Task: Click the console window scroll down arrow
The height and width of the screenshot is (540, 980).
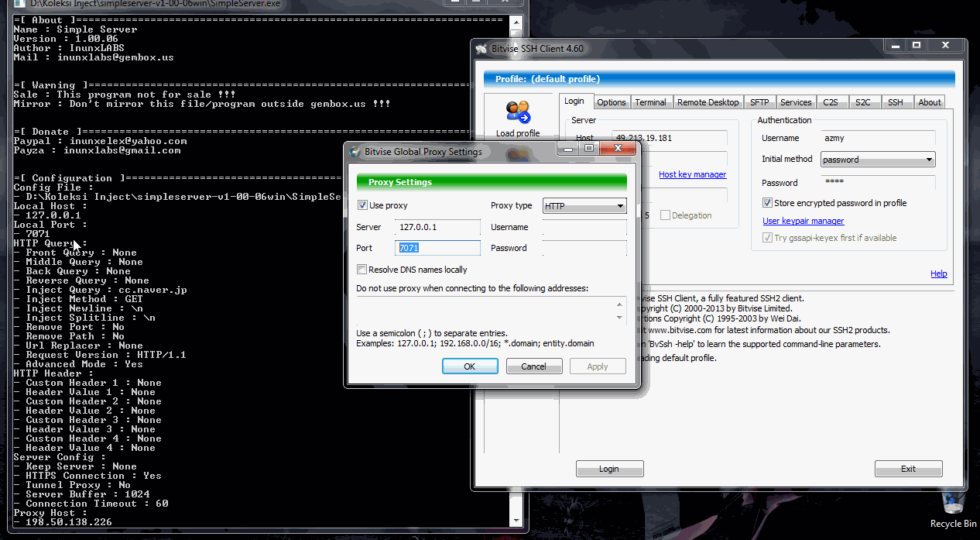Action: 517,520
